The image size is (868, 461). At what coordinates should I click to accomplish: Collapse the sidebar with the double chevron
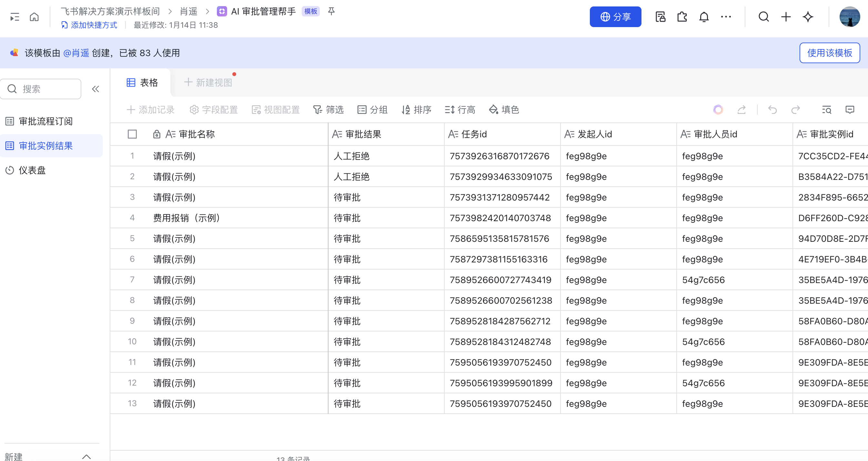[96, 89]
